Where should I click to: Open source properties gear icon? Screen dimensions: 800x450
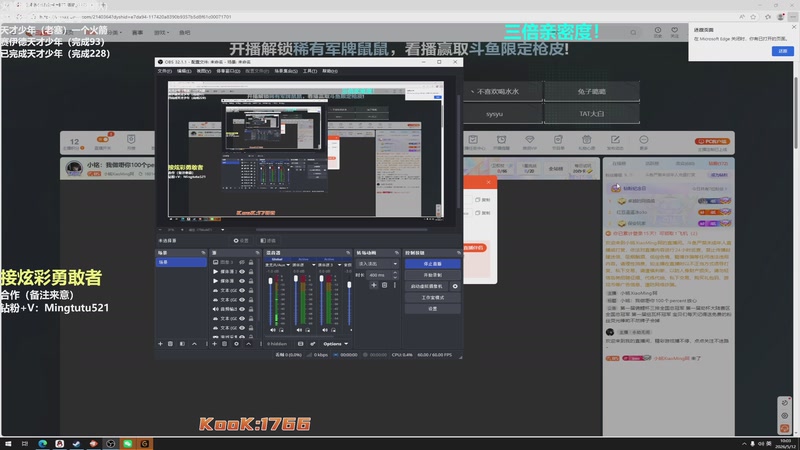[236, 344]
